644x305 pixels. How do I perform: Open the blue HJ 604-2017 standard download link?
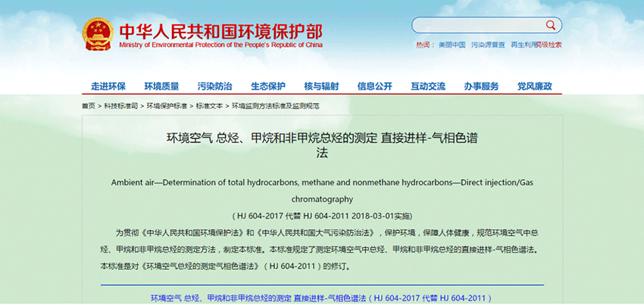click(321, 298)
